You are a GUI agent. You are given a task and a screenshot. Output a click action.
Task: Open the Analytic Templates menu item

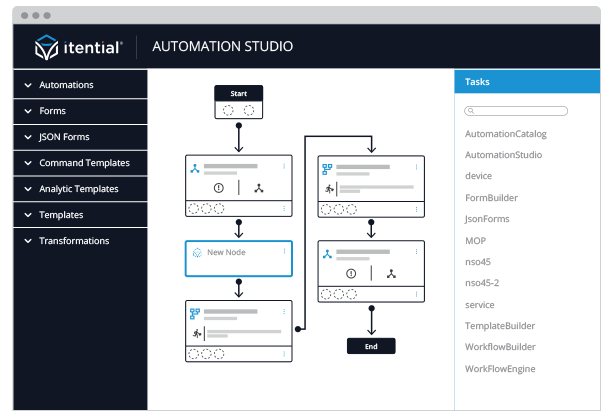[80, 189]
